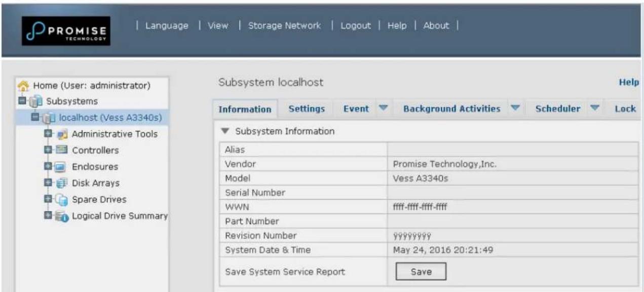Image resolution: width=644 pixels, height=292 pixels.
Task: Click the Save System Service Report label
Action: point(285,272)
